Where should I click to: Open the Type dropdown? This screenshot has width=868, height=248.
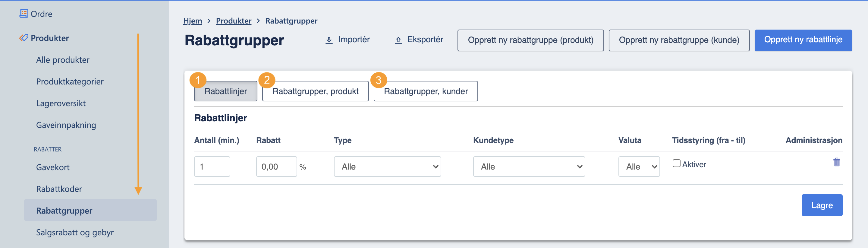(x=387, y=166)
